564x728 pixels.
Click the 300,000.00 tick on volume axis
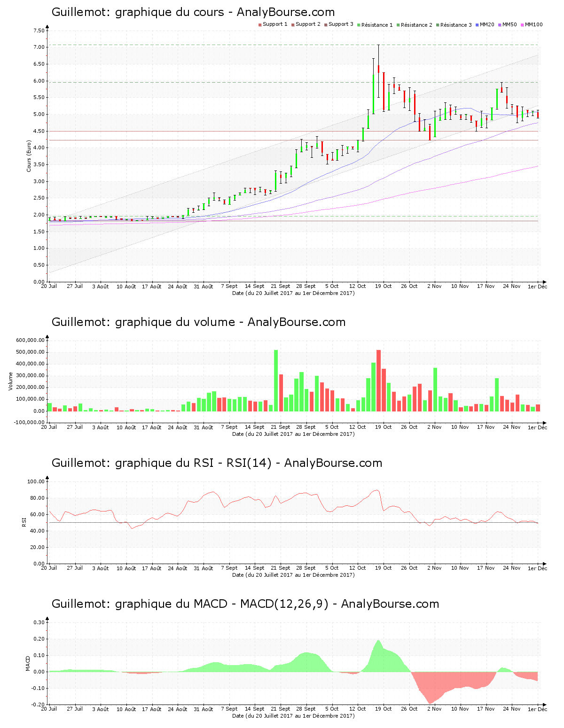(30, 375)
